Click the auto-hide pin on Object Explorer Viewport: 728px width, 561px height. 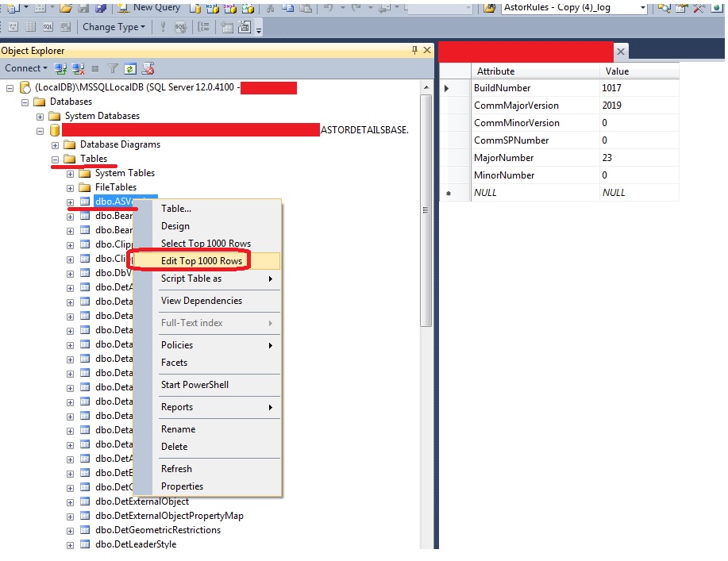tap(414, 49)
